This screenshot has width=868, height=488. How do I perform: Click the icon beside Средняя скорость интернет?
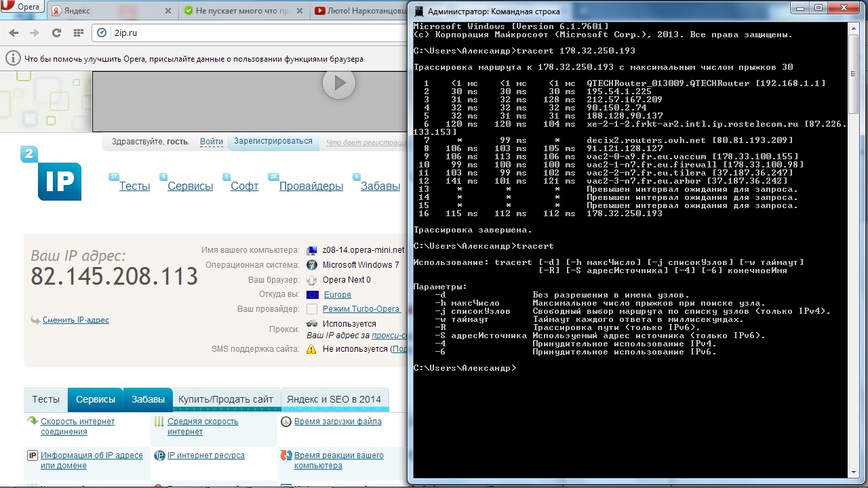tap(159, 422)
